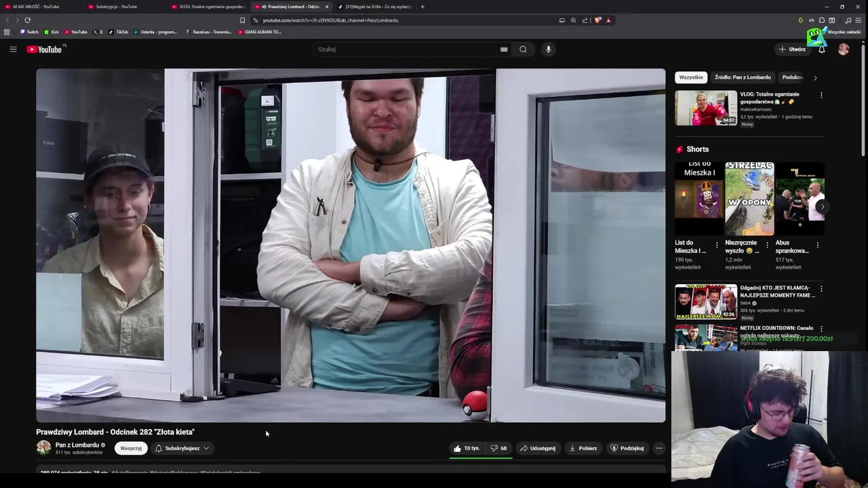
Task: Click the Udostępnij share button
Action: [538, 448]
